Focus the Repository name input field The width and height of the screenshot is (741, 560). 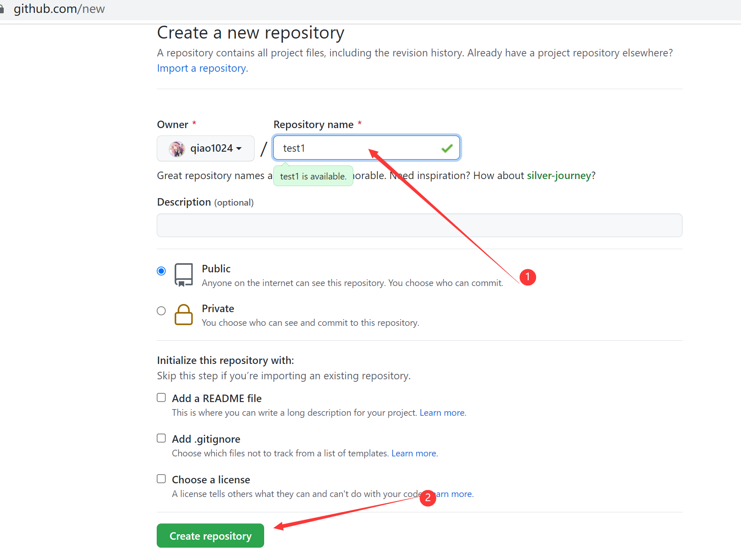click(x=367, y=148)
